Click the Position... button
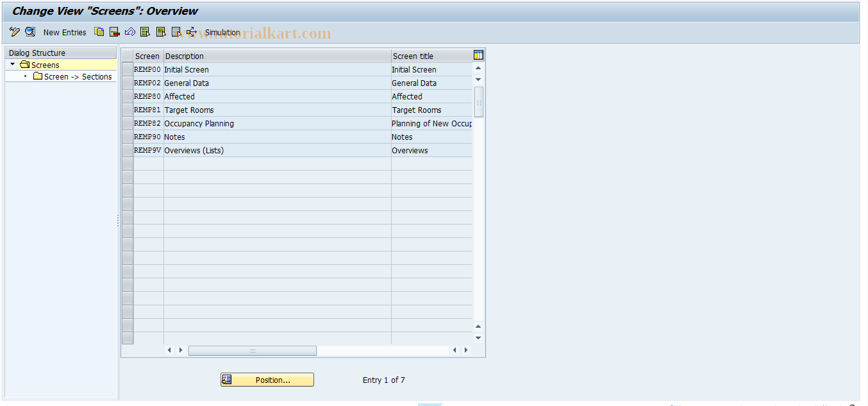The image size is (868, 406). pyautogui.click(x=267, y=380)
